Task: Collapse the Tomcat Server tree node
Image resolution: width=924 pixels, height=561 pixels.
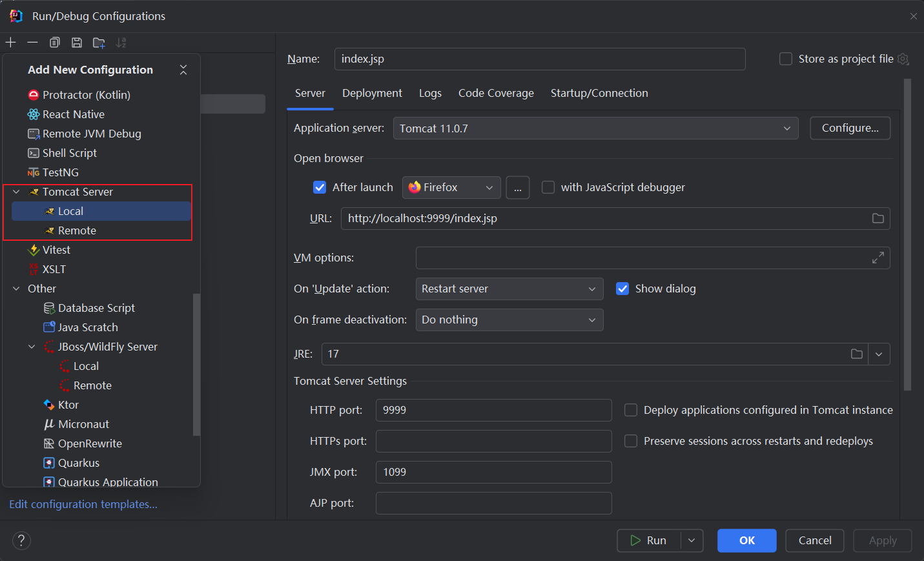Action: tap(17, 192)
